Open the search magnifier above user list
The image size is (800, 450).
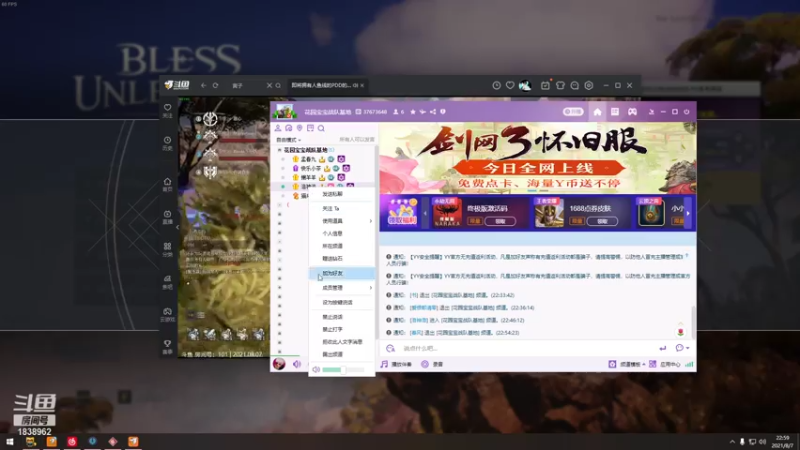click(321, 128)
